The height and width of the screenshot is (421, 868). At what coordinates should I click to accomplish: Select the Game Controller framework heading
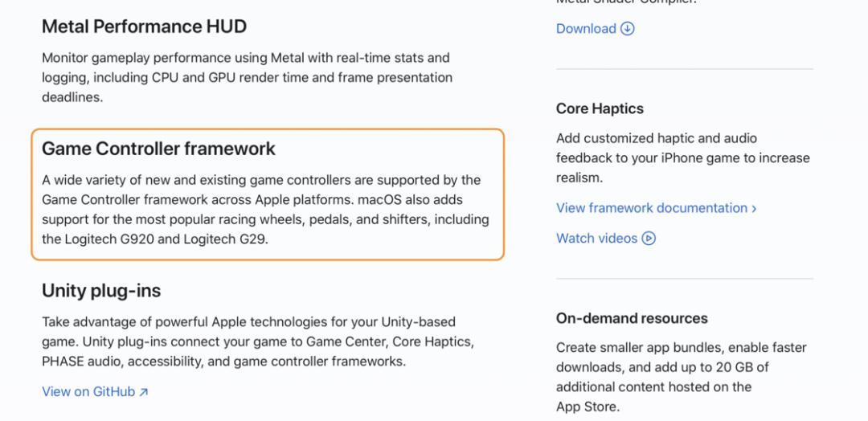coord(158,149)
